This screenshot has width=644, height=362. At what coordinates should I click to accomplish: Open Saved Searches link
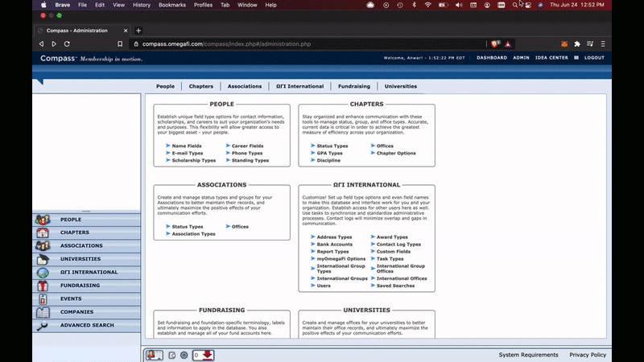[395, 286]
